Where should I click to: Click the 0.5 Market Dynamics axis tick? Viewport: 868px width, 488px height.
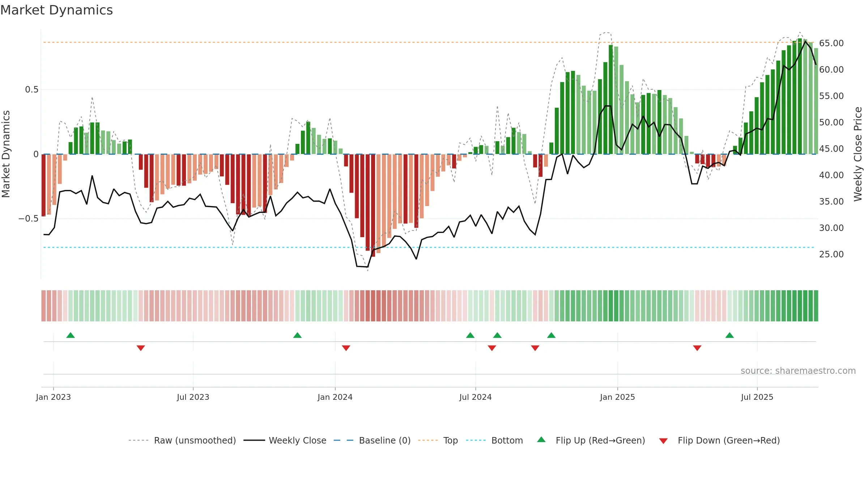point(32,90)
